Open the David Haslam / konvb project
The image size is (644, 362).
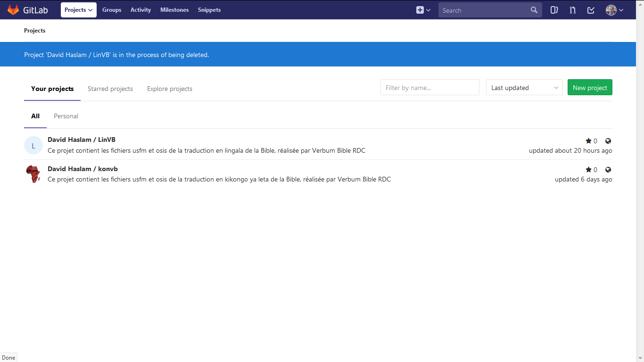(x=83, y=169)
